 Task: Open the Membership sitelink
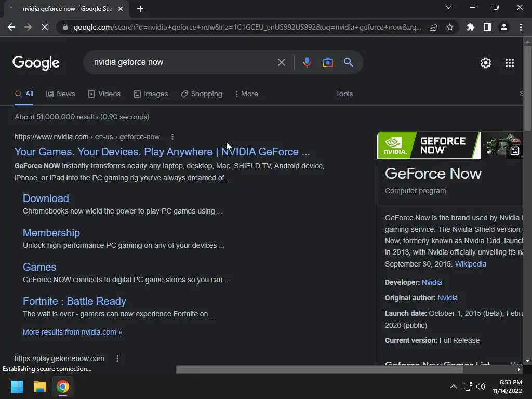(51, 233)
